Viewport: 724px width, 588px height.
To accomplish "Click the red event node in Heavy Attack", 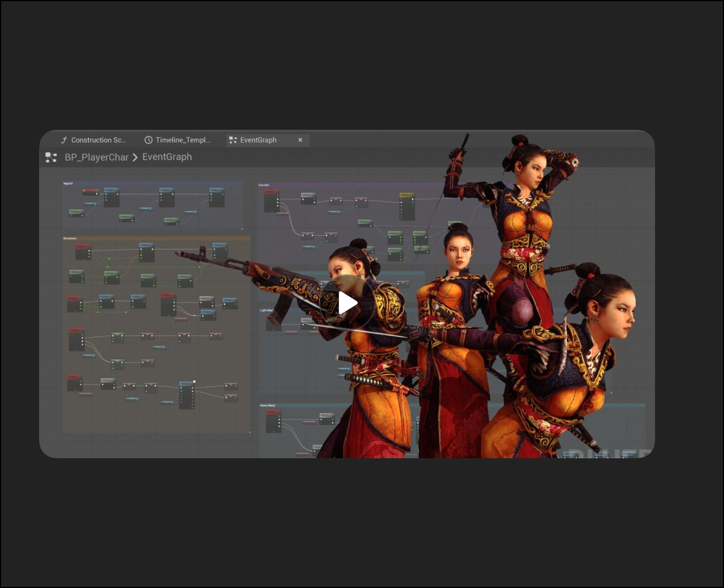I will pos(273,421).
